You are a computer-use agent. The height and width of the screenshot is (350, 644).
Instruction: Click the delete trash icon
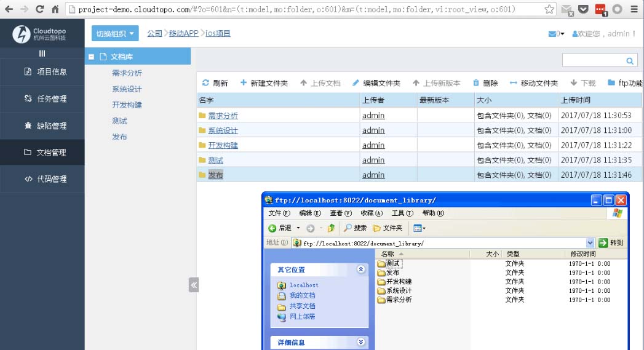(475, 83)
